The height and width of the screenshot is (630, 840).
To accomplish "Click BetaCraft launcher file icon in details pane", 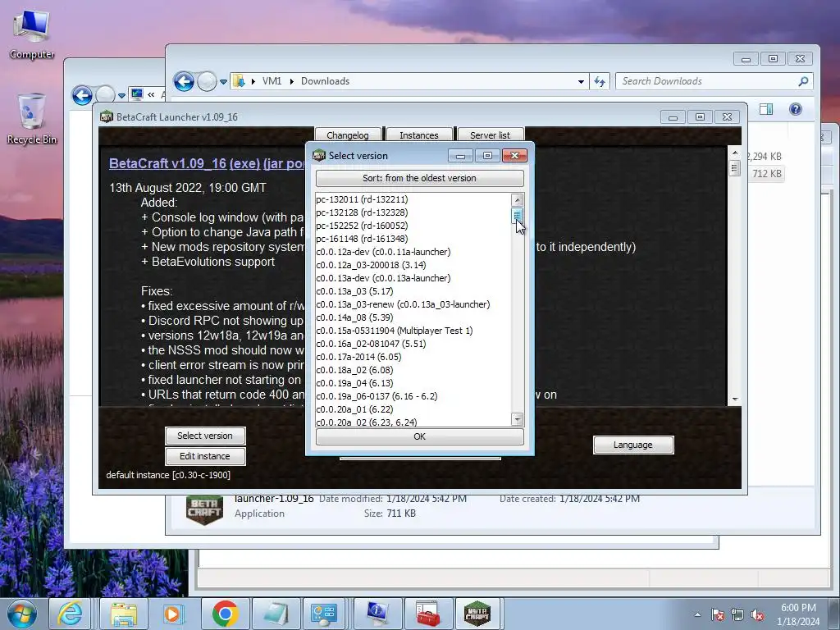I will tap(204, 509).
